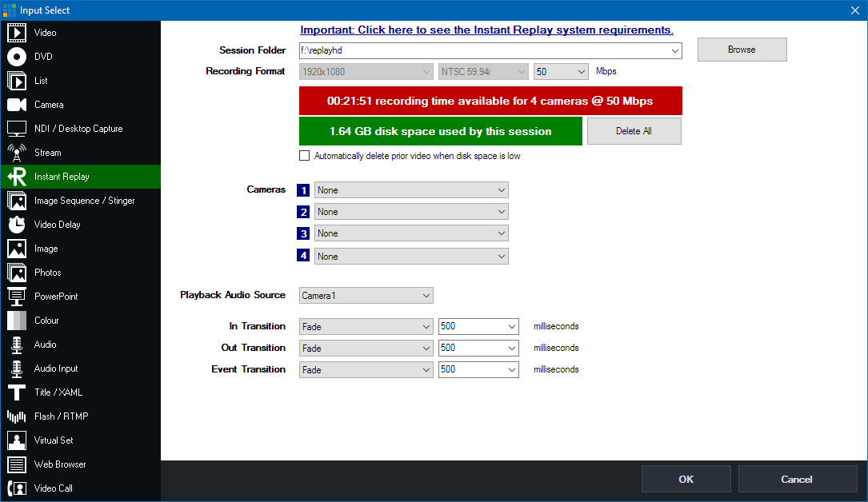Click the Stream antenna icon
Viewport: 868px width, 502px height.
click(17, 153)
